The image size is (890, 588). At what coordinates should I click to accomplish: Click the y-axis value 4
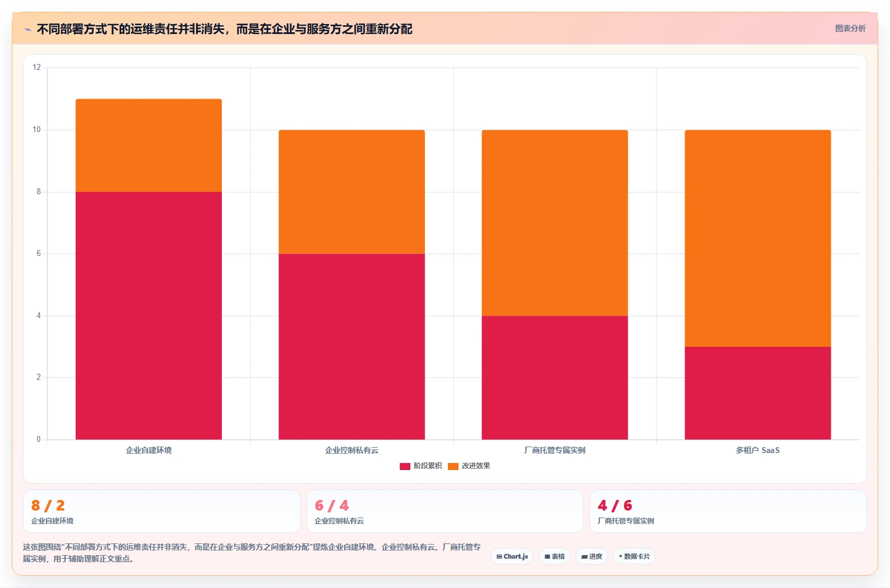39,316
